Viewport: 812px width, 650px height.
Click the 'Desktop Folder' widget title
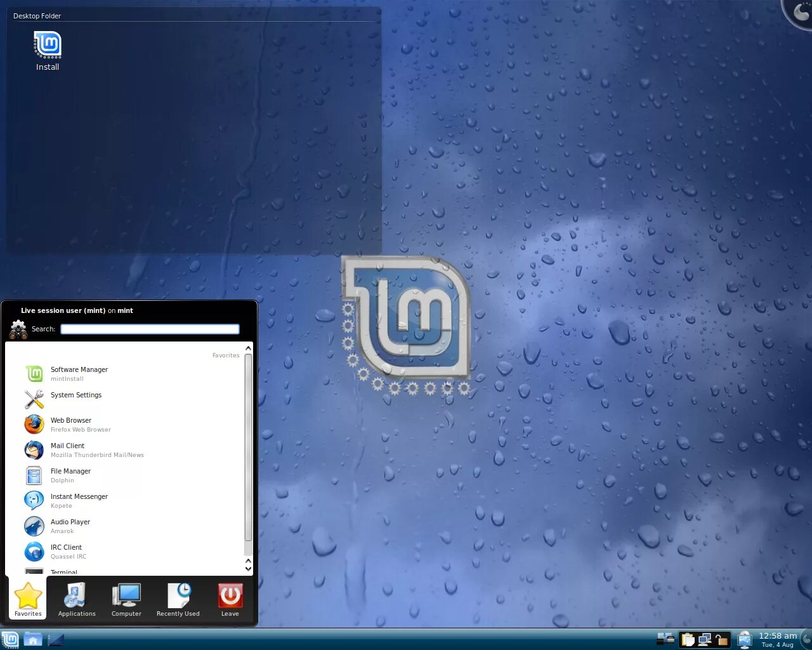[37, 16]
